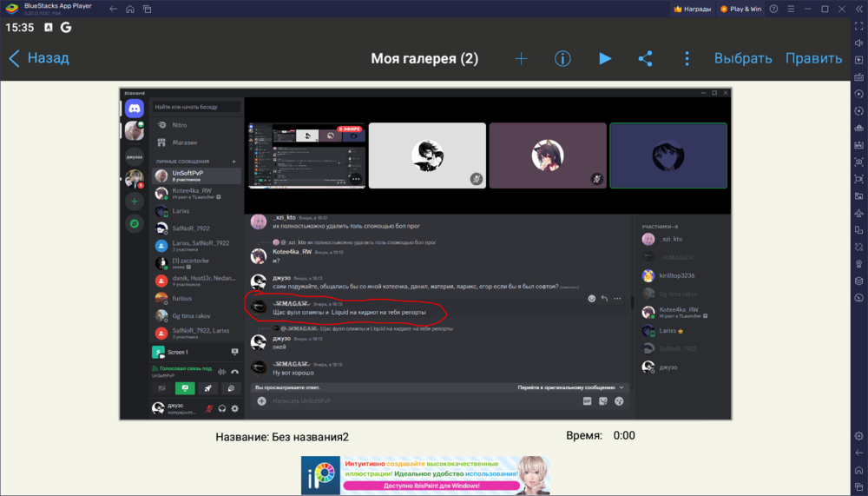The width and height of the screenshot is (868, 496).
Task: Take a screenshot using sidebar camera icon
Action: [x=858, y=162]
